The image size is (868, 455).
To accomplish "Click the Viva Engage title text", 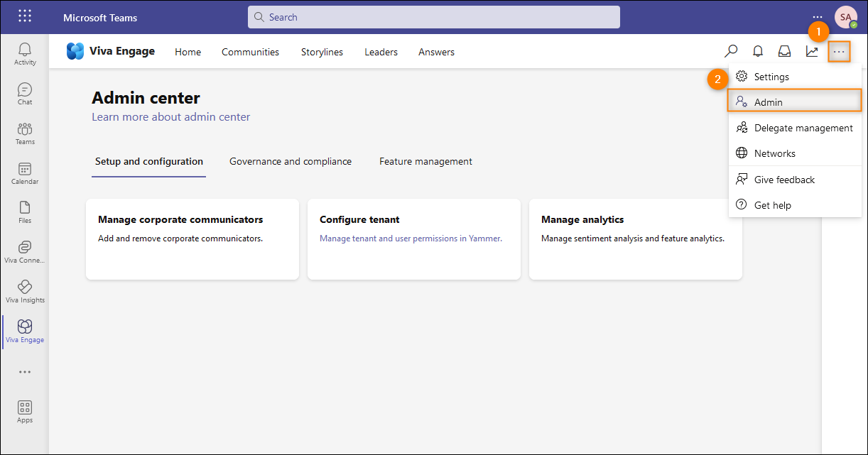I will [122, 51].
